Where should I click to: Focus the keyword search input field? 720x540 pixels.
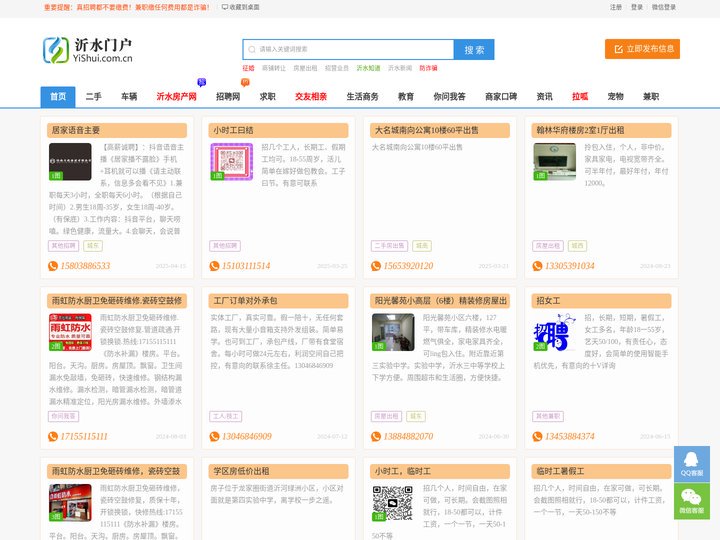pyautogui.click(x=348, y=50)
